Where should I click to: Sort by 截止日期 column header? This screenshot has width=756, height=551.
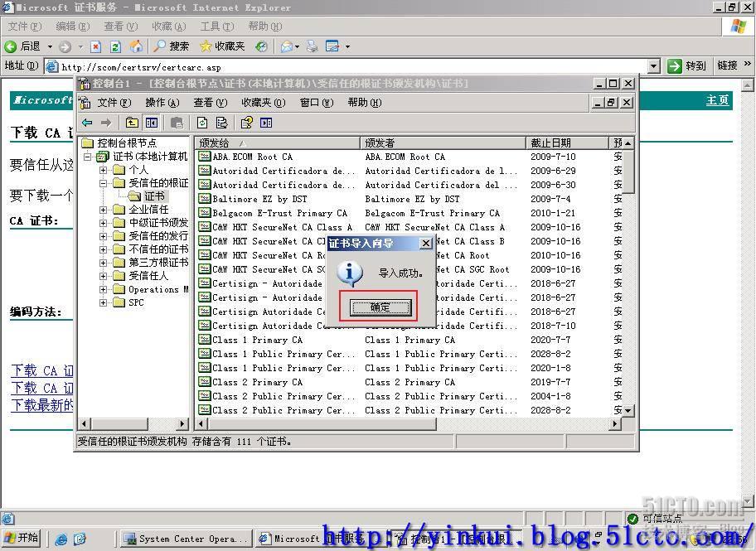tap(568, 143)
